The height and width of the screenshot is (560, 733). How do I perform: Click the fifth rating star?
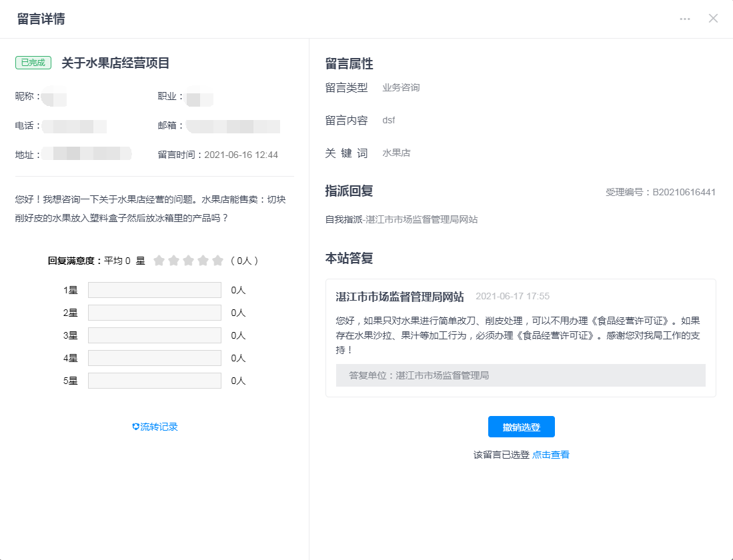(217, 261)
